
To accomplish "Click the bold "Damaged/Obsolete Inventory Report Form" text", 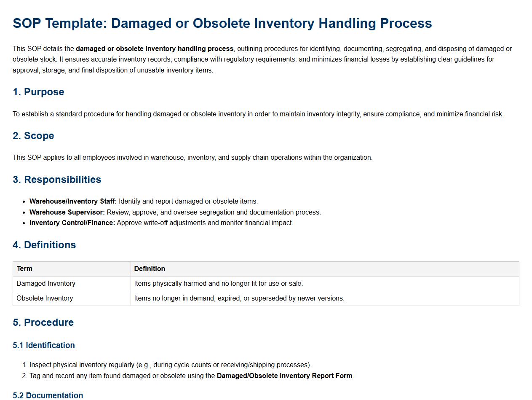I will 284,376.
